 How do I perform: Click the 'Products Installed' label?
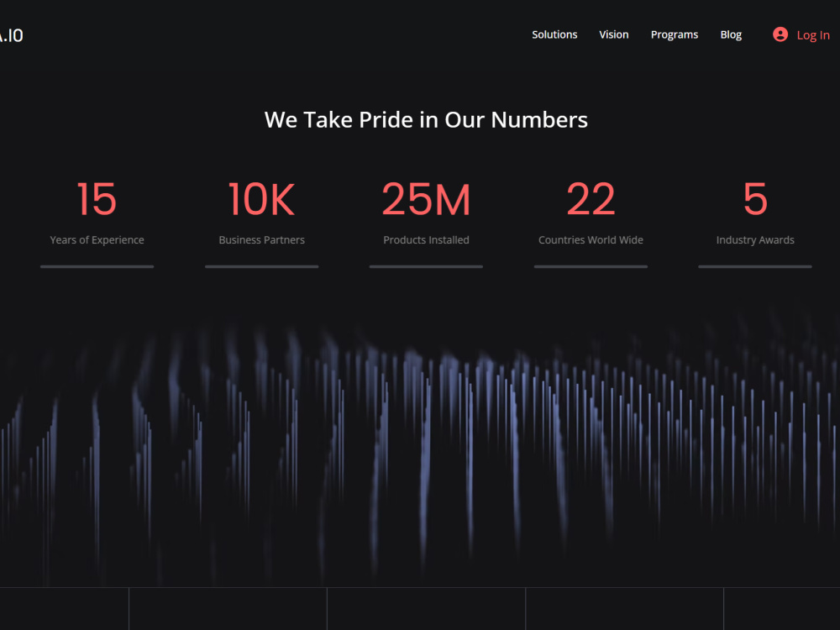pos(426,240)
